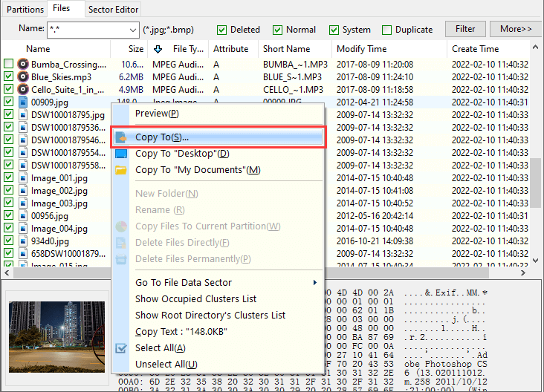This screenshot has height=392, width=544.
Task: Switch to the Sector Editor tab
Action: [113, 10]
